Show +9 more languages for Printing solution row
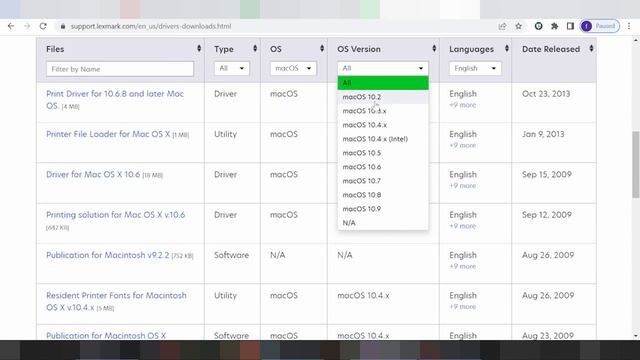The width and height of the screenshot is (640, 360). [462, 226]
